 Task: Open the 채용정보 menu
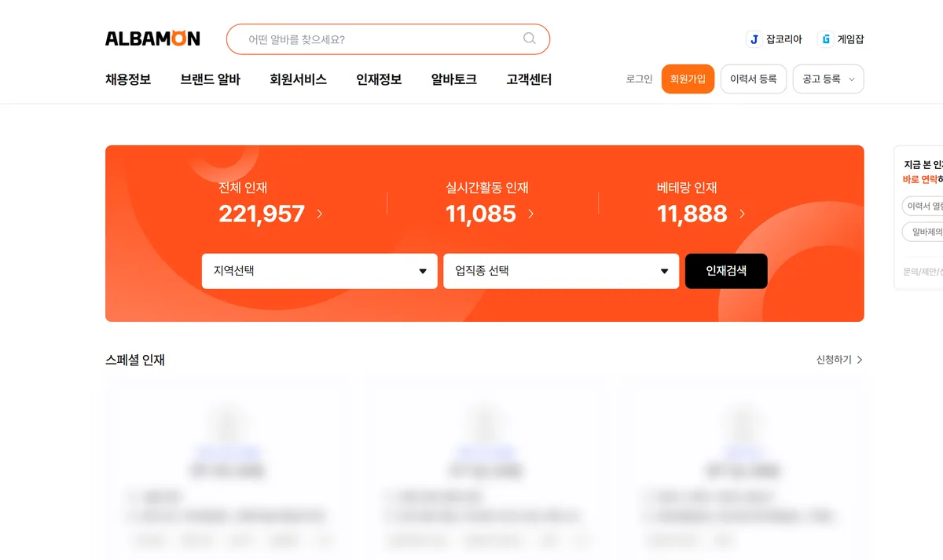(x=128, y=79)
